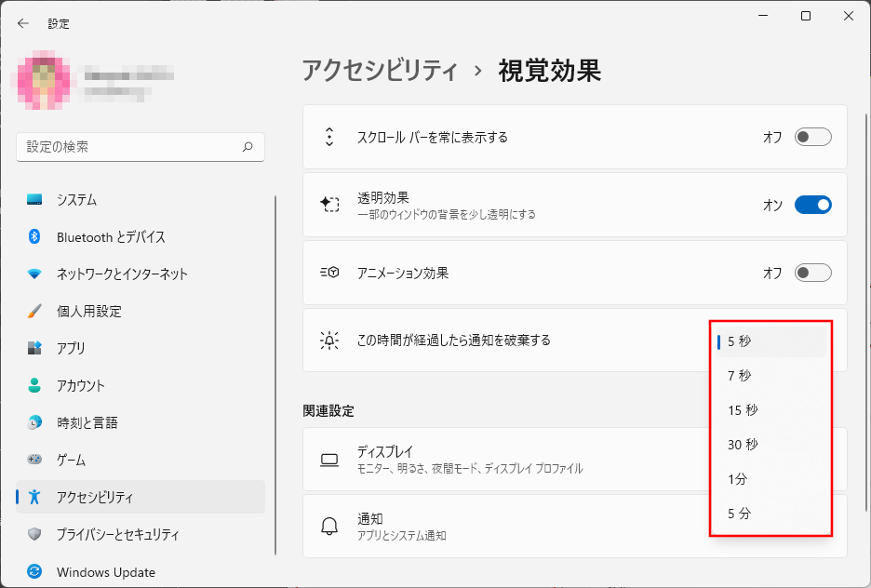
Task: Click the back arrow in title bar
Action: pyautogui.click(x=23, y=23)
